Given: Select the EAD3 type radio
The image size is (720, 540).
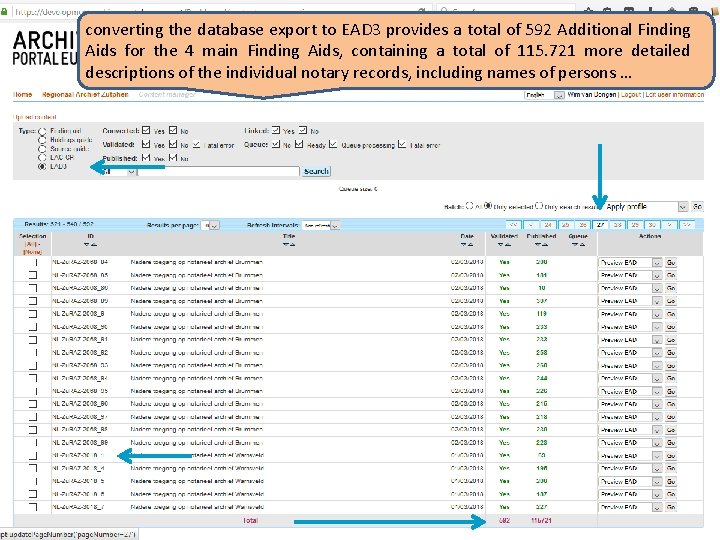Looking at the screenshot, I should (x=42, y=166).
